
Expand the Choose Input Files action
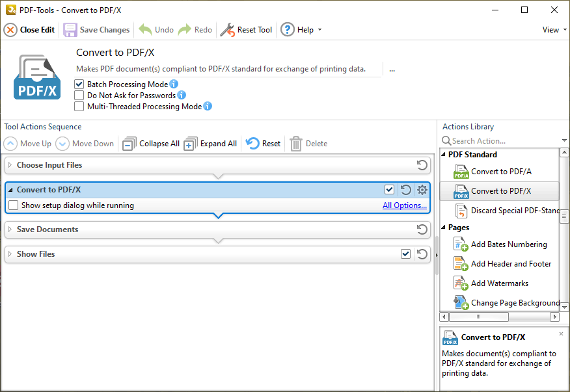click(x=10, y=165)
